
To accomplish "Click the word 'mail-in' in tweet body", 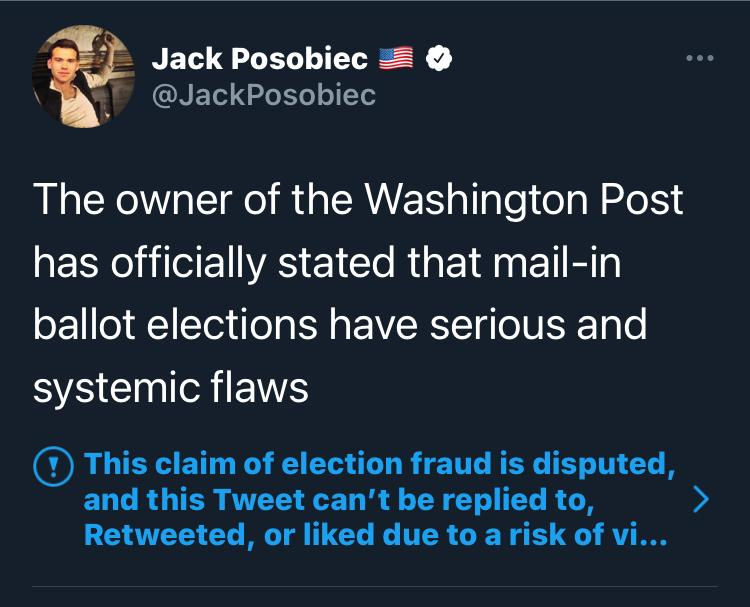I will pyautogui.click(x=557, y=262).
